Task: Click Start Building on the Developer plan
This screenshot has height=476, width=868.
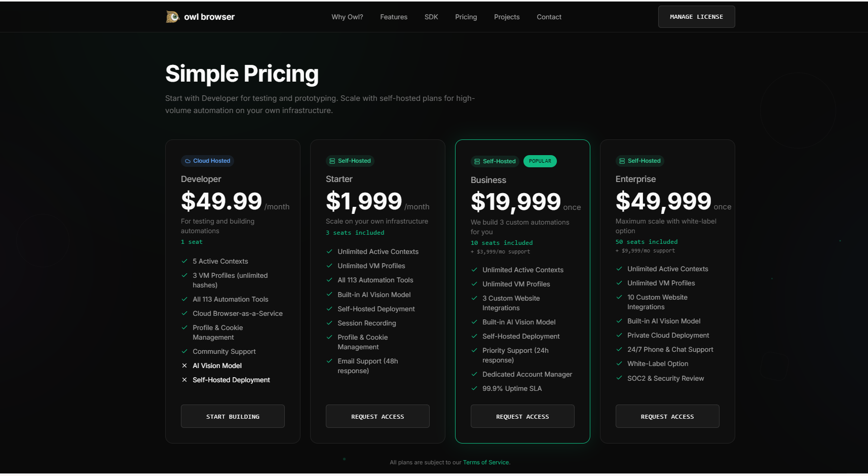Action: tap(233, 417)
